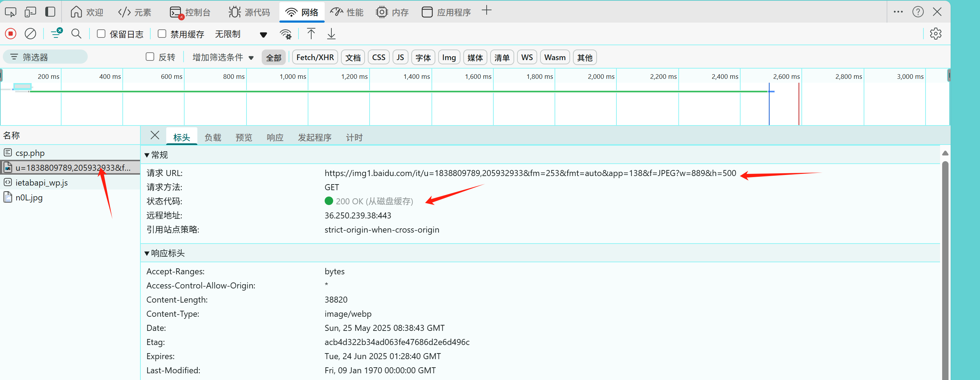Select the u=1838809789 image request
980x380 pixels.
(x=70, y=168)
